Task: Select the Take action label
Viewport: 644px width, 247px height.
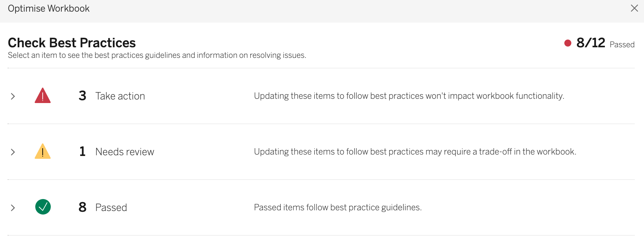Action: click(120, 96)
